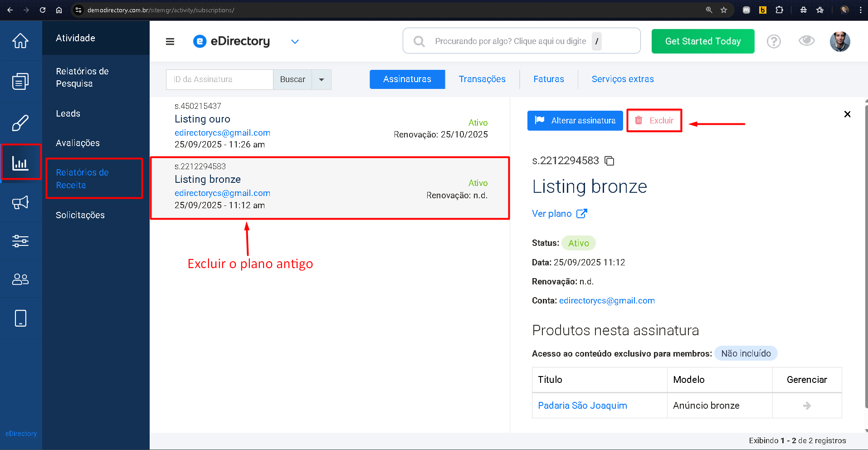Viewport: 868px width, 450px height.
Task: Open the Home dashboard icon in sidebar
Action: tap(20, 41)
